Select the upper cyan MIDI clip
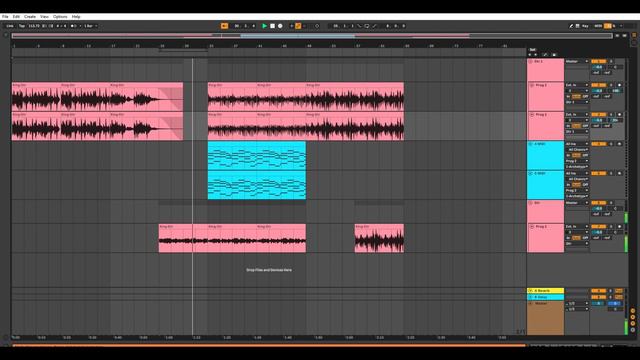640x360 pixels. tap(257, 156)
